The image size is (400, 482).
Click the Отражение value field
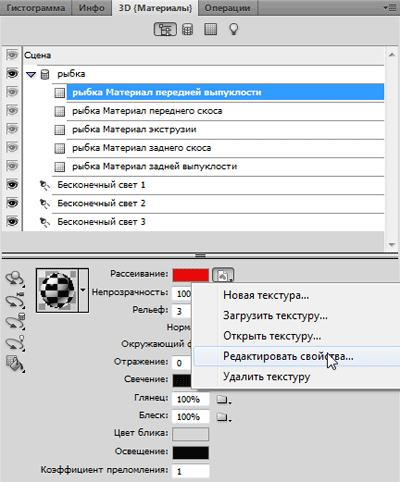point(182,363)
